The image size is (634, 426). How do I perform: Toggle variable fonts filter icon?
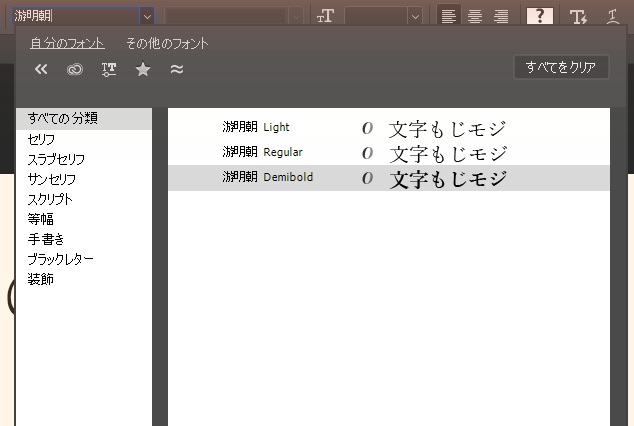point(109,70)
